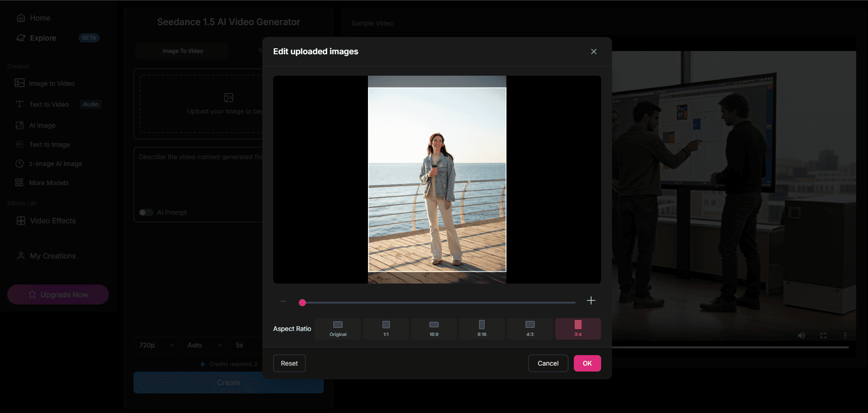Open the z-image AI Image tool

(x=55, y=163)
